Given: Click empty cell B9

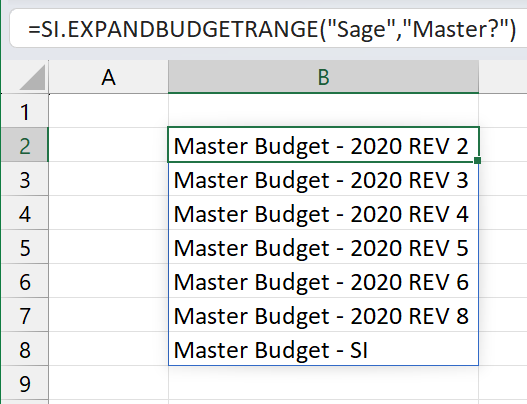Looking at the screenshot, I should pyautogui.click(x=323, y=383).
